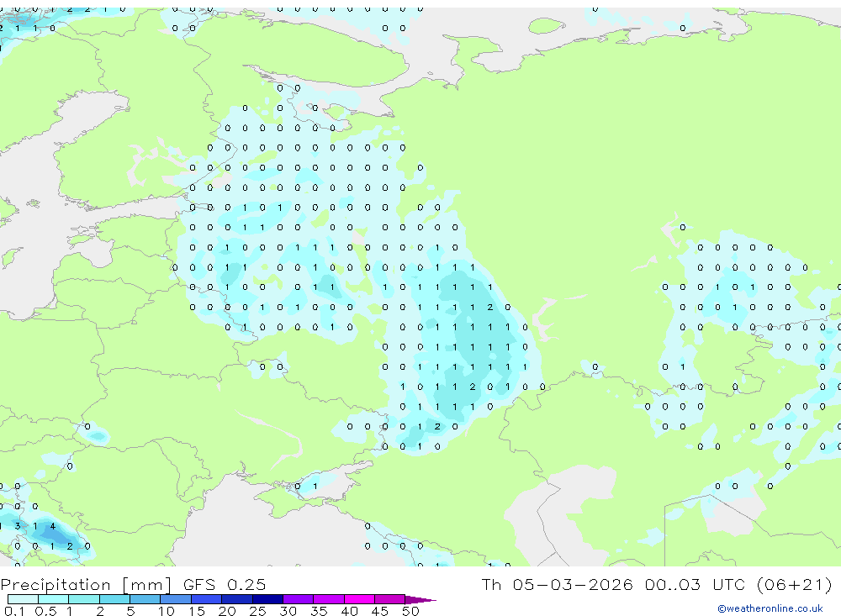Viewport: 841px width, 616px height.
Task: Click the map value '3' on the map
Action: tap(18, 526)
